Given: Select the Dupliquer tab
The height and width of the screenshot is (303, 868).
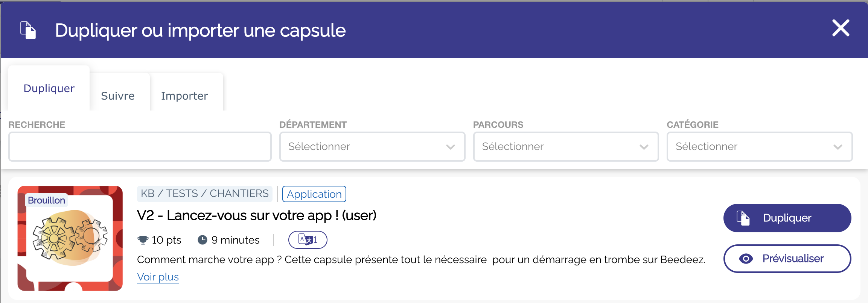Looking at the screenshot, I should click(49, 88).
